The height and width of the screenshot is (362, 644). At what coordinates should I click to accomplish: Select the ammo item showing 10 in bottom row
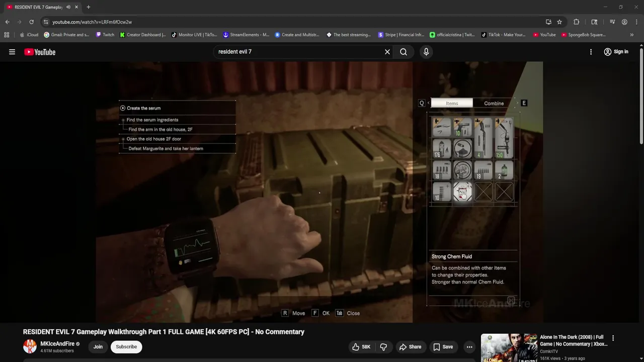click(x=442, y=192)
